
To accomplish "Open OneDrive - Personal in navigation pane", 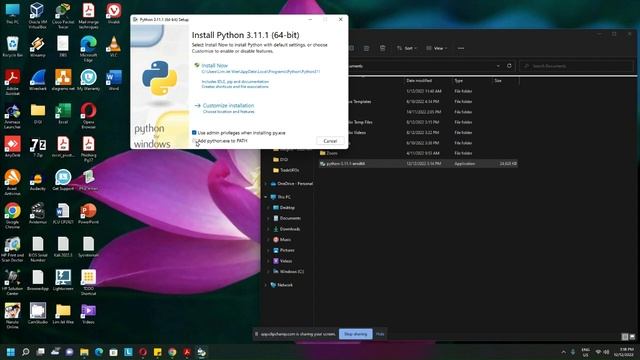I will pos(295,184).
